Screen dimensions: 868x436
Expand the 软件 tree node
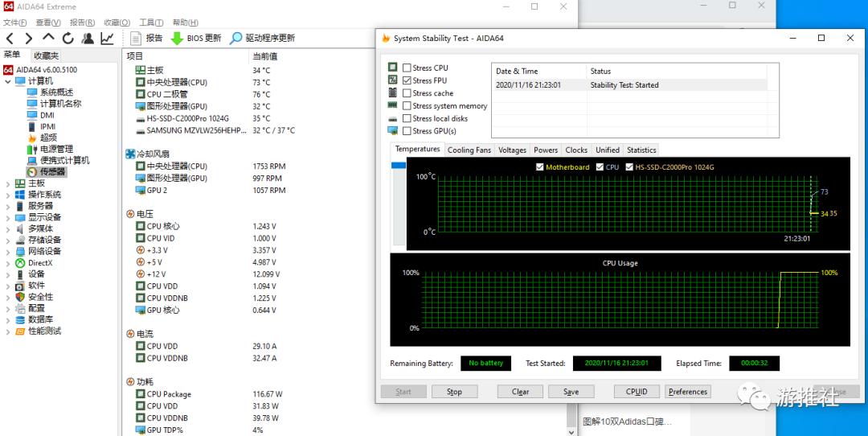[8, 286]
